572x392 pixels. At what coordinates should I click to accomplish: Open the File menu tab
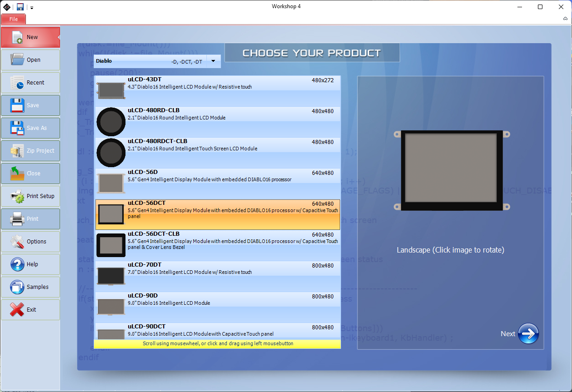pos(14,19)
